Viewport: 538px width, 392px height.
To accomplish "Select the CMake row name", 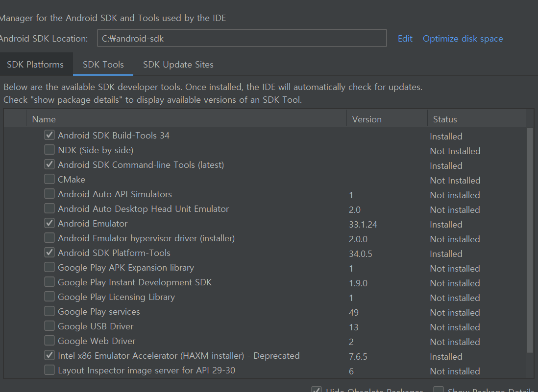I will 72,180.
